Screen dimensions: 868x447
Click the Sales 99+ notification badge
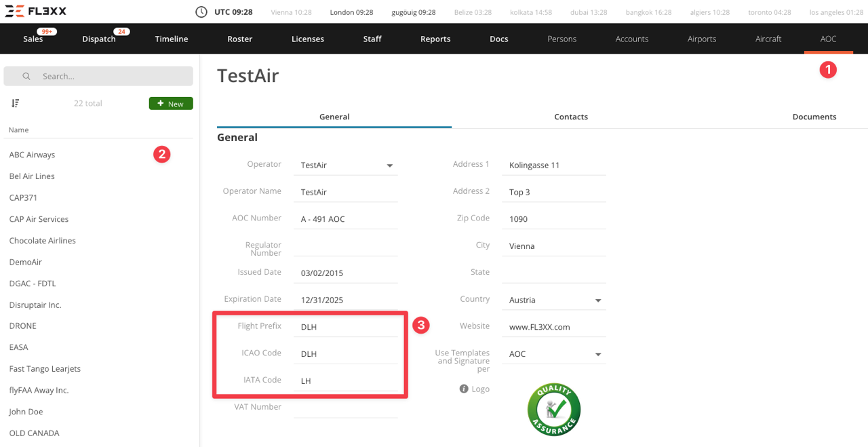pos(47,32)
